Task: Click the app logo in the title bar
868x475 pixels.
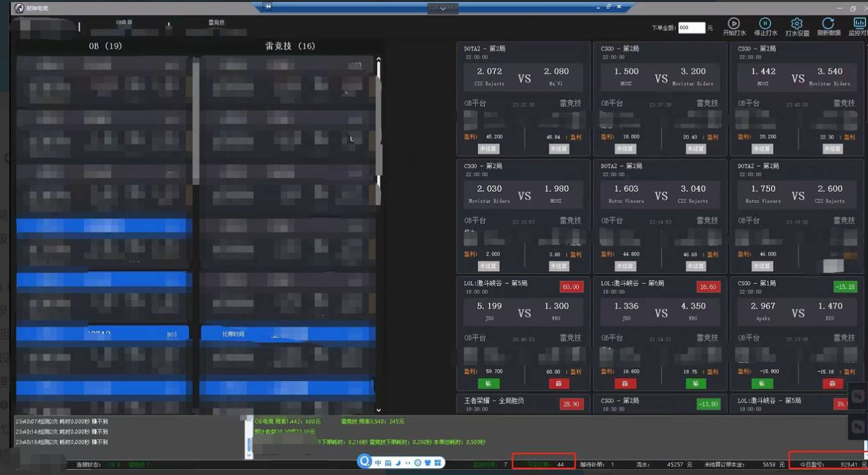Action: pos(19,8)
